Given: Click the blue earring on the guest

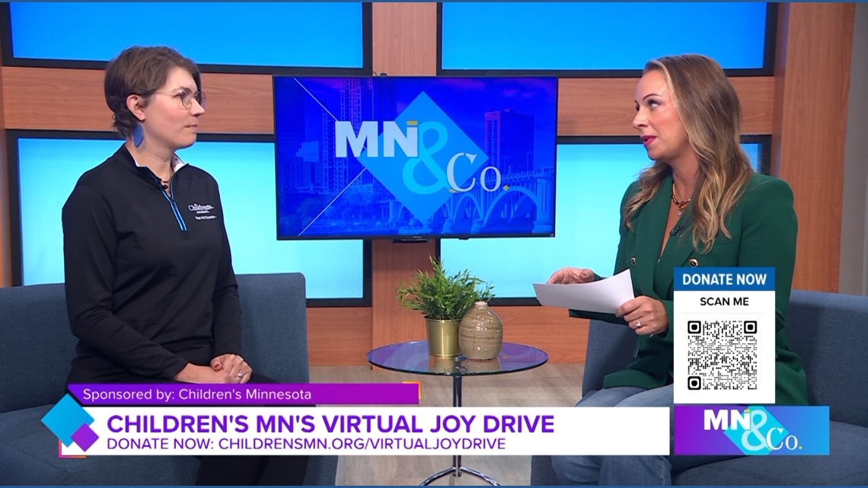Looking at the screenshot, I should (x=139, y=136).
